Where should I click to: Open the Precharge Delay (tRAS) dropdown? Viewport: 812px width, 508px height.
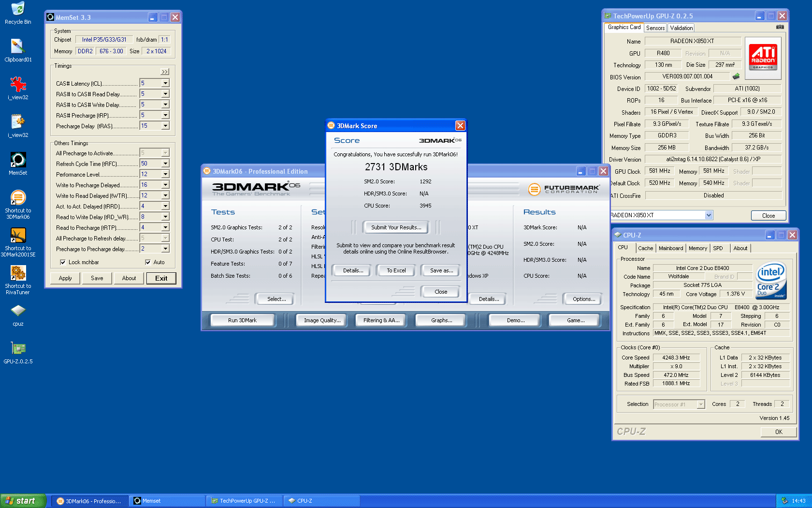pos(165,126)
